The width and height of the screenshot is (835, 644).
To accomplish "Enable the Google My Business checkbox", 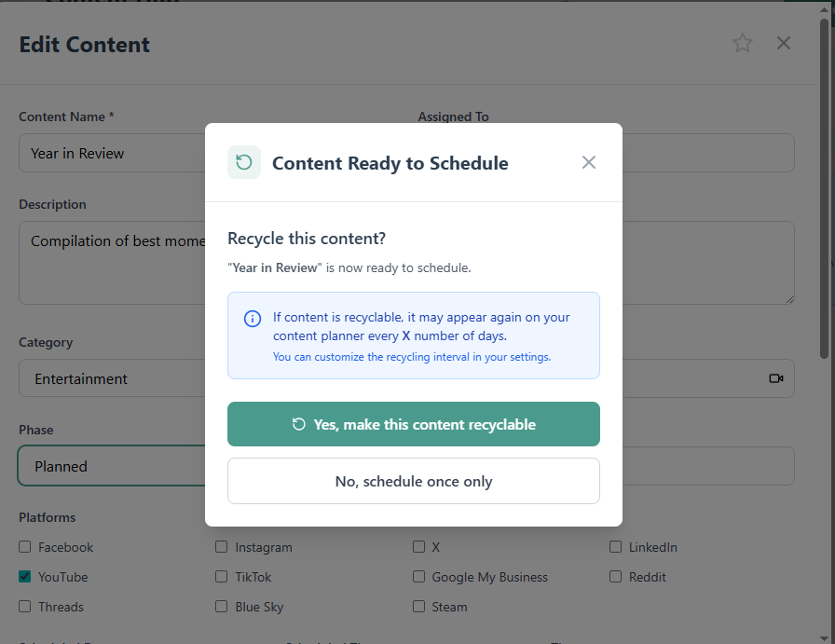I will click(419, 577).
